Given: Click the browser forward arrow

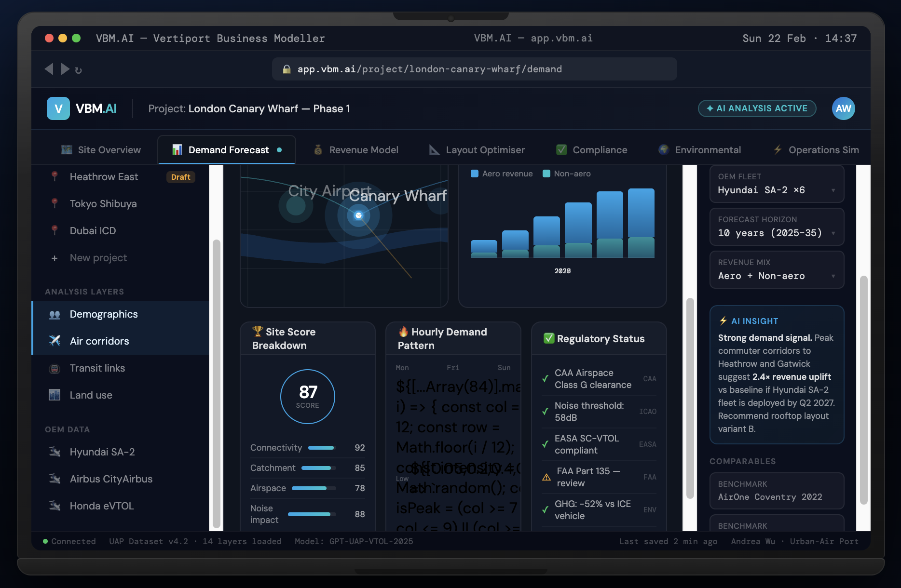Looking at the screenshot, I should 65,69.
